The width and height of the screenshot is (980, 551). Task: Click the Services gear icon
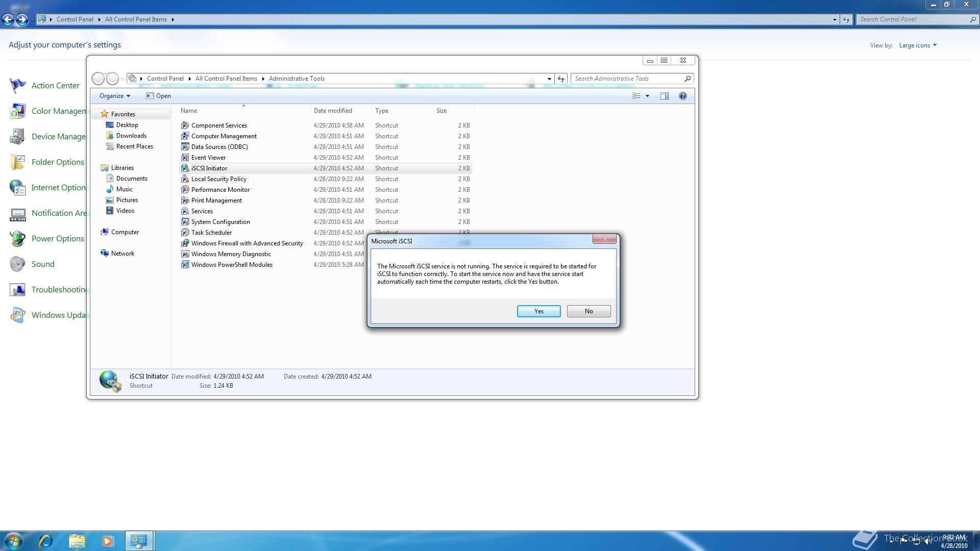point(185,211)
